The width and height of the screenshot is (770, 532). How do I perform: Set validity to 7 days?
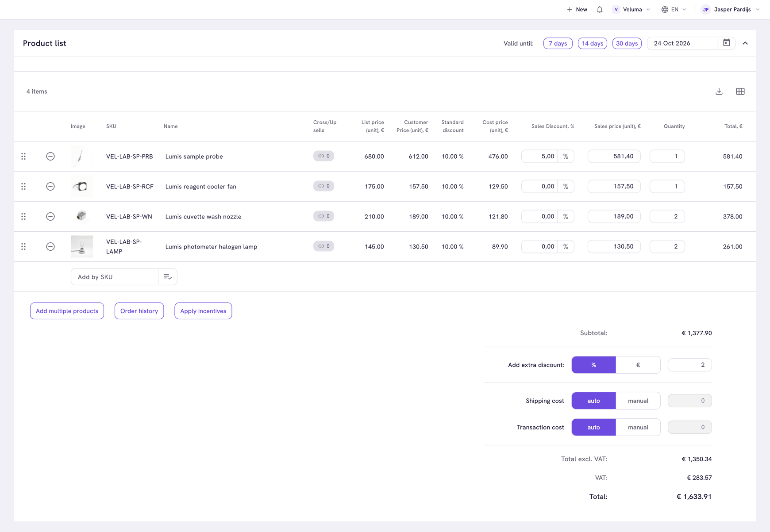[x=558, y=43]
